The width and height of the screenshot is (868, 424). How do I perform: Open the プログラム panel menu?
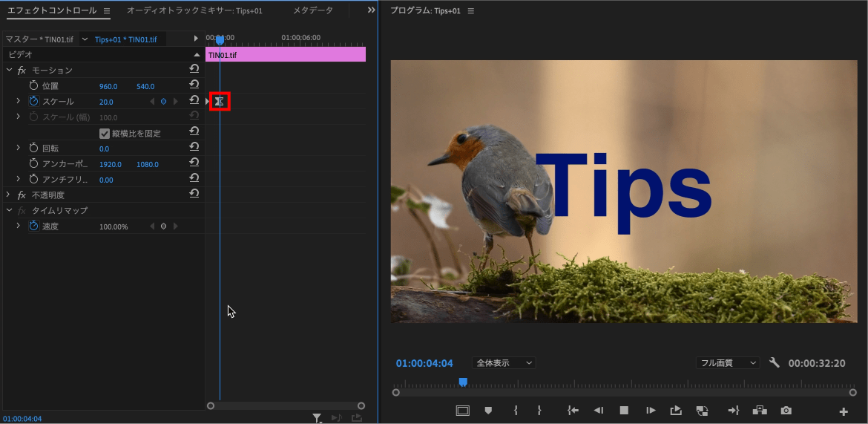(x=470, y=10)
